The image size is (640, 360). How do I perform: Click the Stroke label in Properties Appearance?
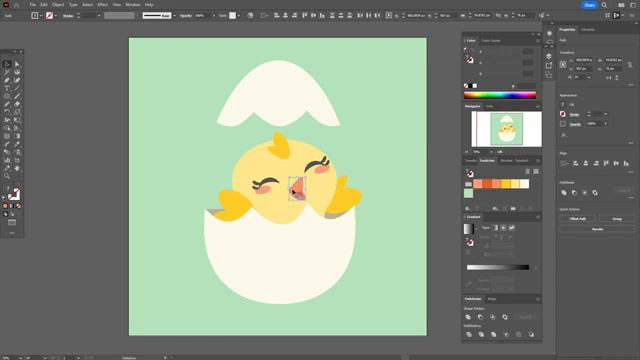tap(575, 115)
